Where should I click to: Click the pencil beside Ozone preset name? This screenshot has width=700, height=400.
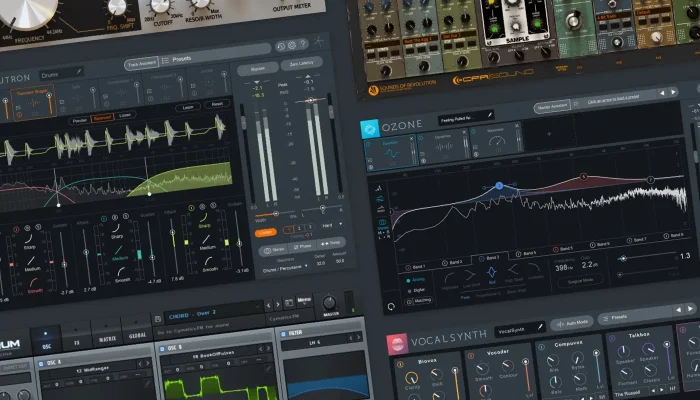click(x=490, y=115)
